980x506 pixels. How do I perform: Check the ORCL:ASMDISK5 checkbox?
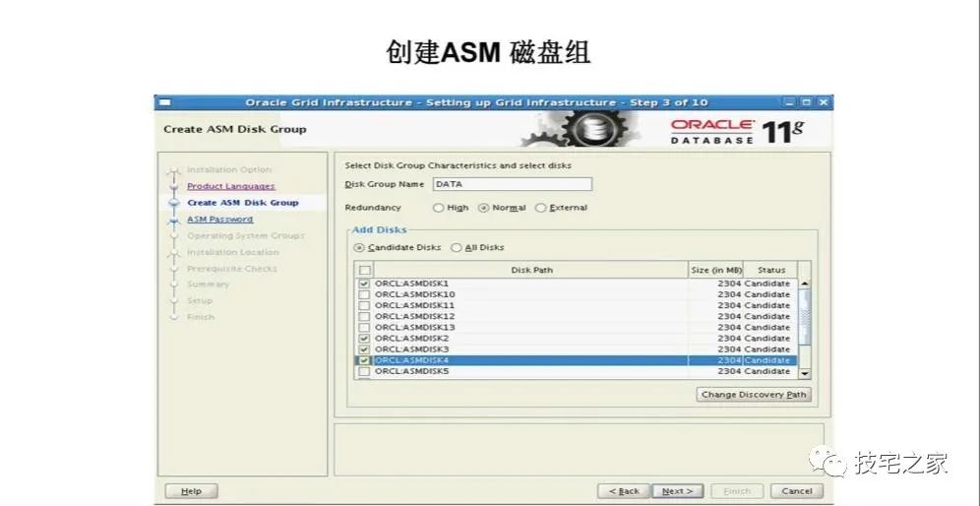[x=364, y=371]
